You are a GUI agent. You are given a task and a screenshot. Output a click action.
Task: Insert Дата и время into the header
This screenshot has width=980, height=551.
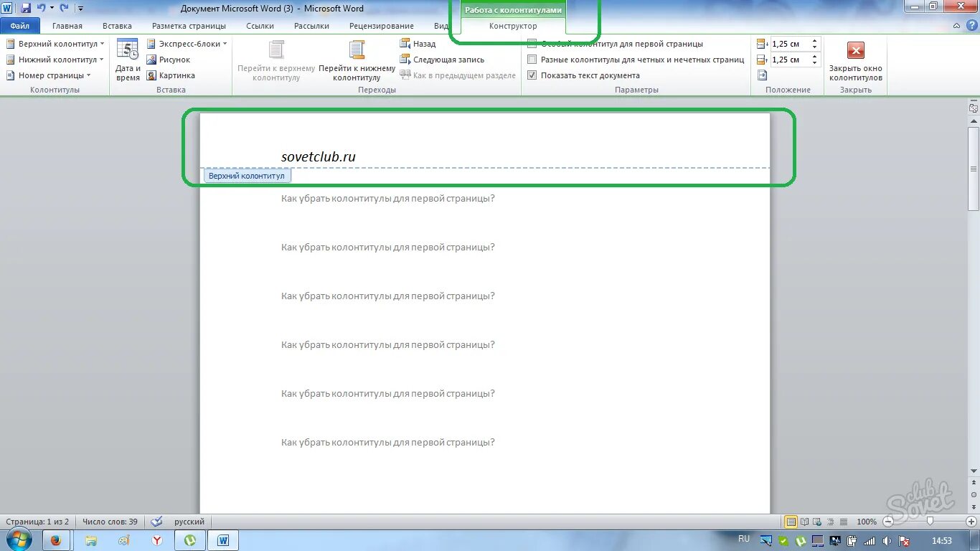[128, 60]
